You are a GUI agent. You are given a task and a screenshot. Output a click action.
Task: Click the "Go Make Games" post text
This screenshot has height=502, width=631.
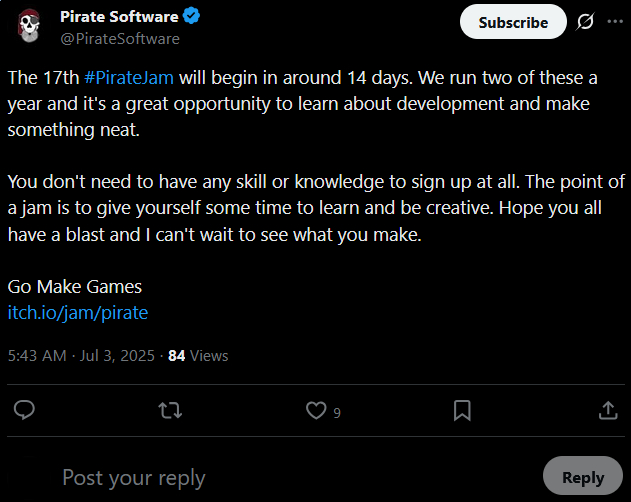(x=75, y=287)
